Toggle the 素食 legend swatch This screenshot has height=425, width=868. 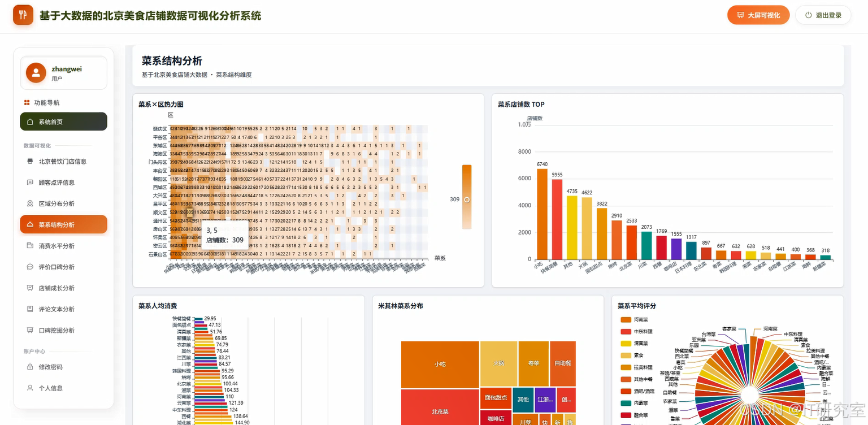(626, 355)
